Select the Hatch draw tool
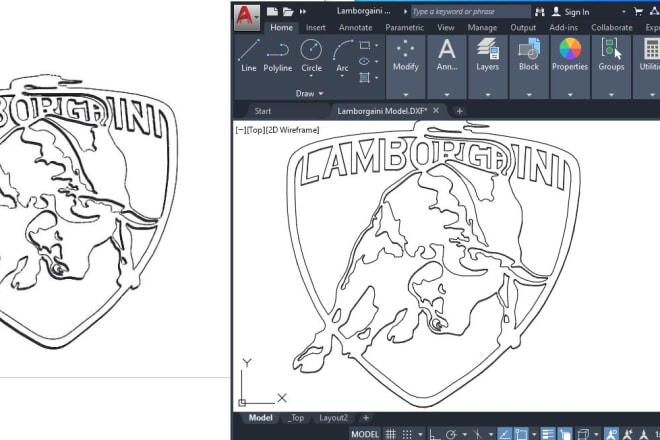 click(364, 77)
